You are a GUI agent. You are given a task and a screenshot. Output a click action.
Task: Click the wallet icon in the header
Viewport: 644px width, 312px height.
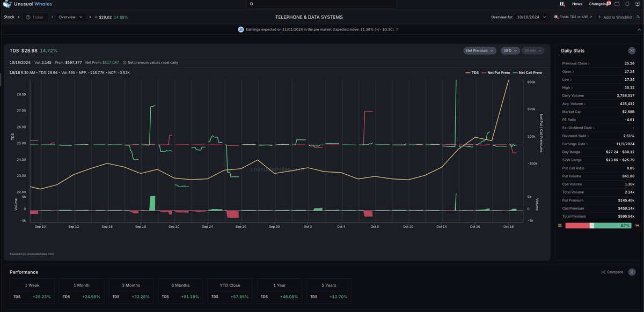616,4
